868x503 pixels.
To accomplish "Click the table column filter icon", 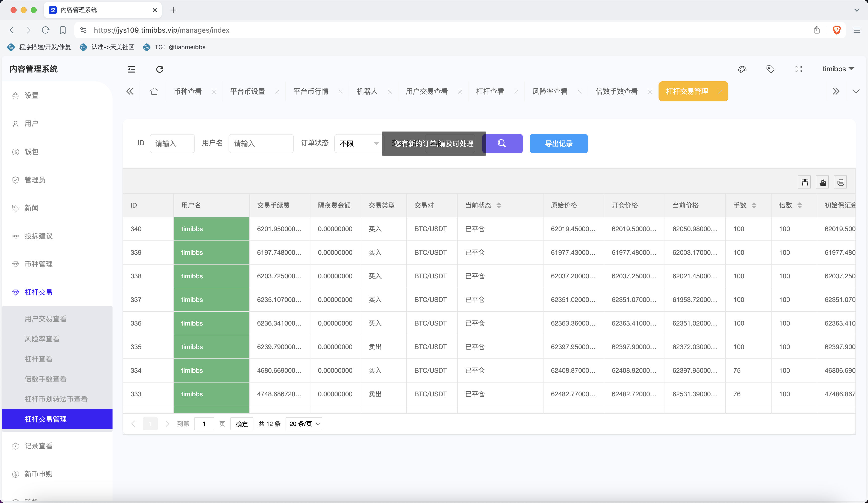I will [805, 182].
